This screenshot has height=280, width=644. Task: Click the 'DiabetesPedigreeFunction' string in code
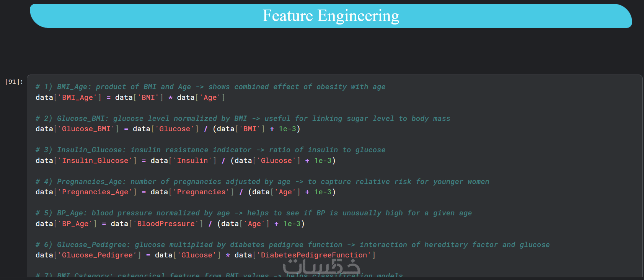(316, 255)
